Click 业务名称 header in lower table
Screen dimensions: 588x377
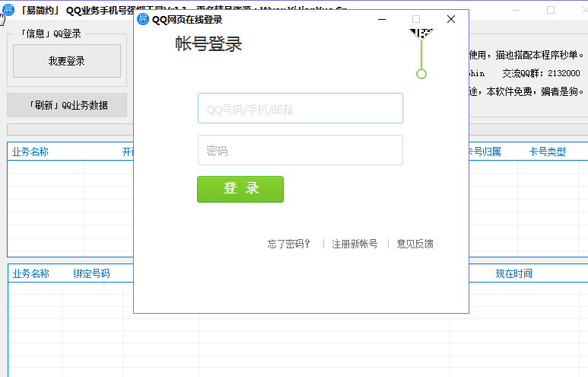pyautogui.click(x=30, y=273)
